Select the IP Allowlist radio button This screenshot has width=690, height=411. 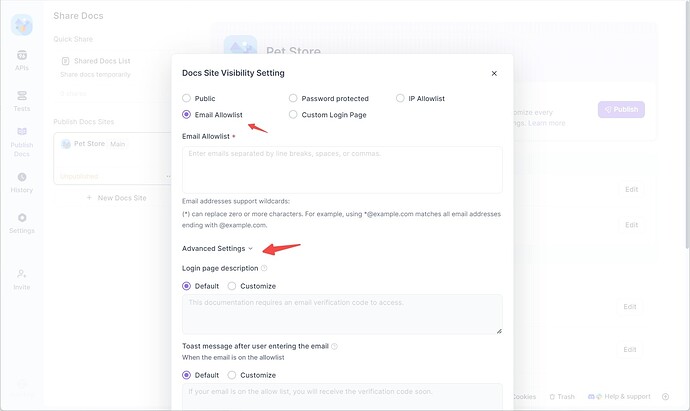click(x=400, y=99)
